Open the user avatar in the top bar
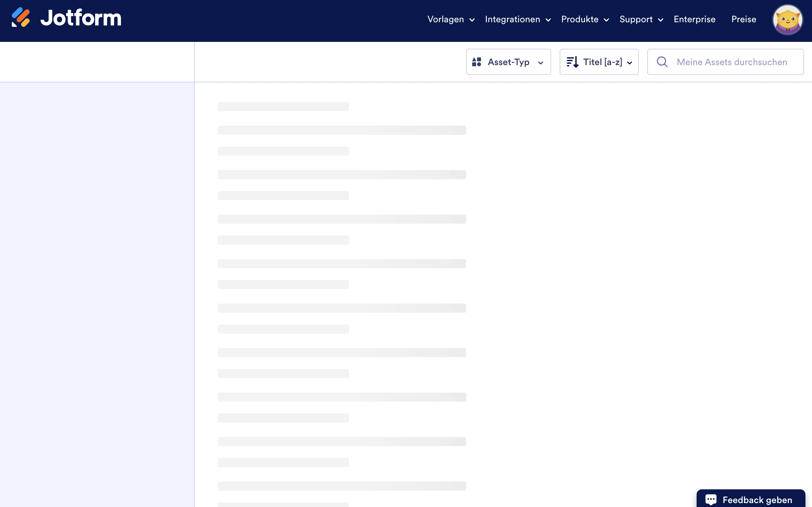Screen dimensions: 812x507 [787, 20]
